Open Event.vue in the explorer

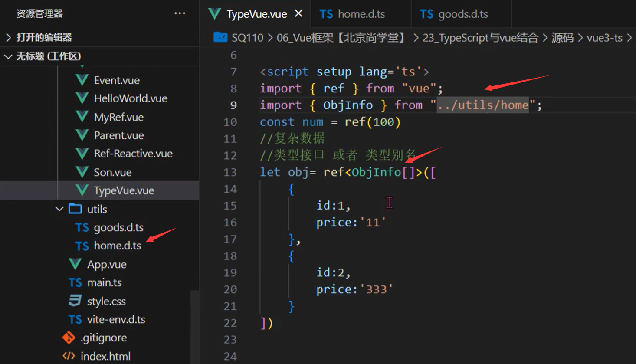116,80
